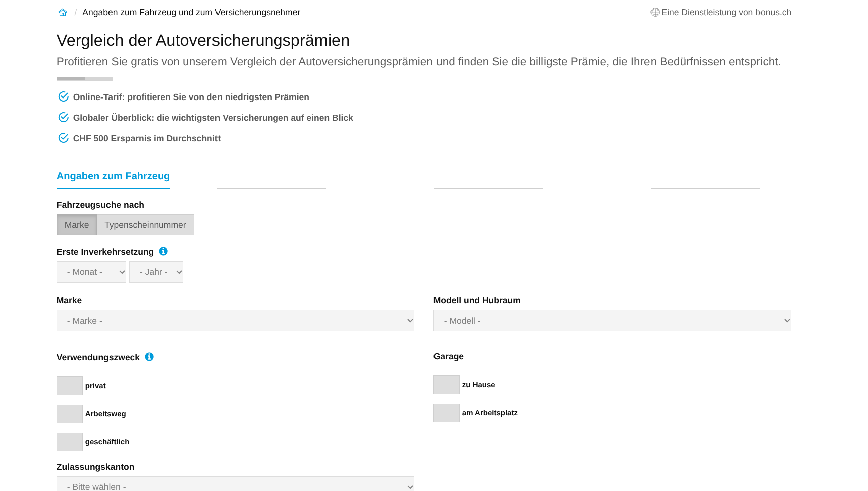Click checkmark icon beside CHF 500 Ersparnis
The height and width of the screenshot is (491, 868).
pyautogui.click(x=64, y=138)
